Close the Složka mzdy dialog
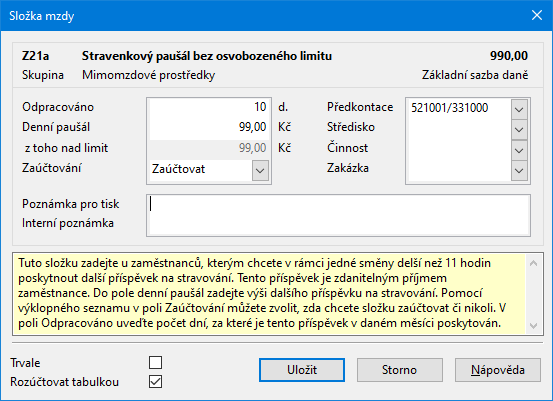The width and height of the screenshot is (553, 401). point(537,15)
